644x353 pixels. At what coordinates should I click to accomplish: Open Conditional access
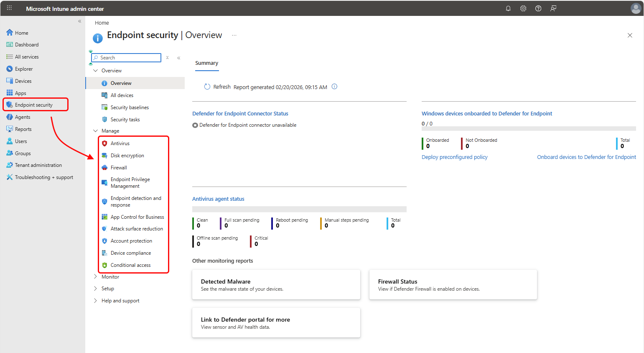(130, 265)
